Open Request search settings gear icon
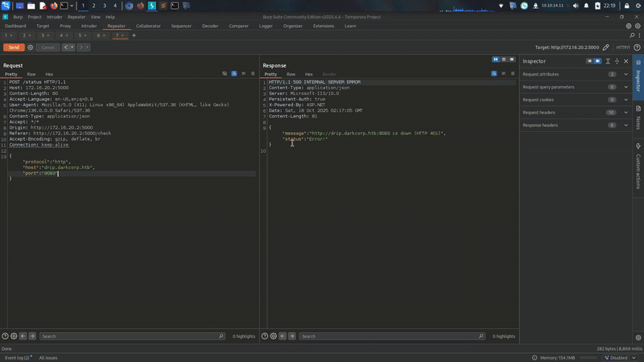The image size is (644, 362). (14, 336)
